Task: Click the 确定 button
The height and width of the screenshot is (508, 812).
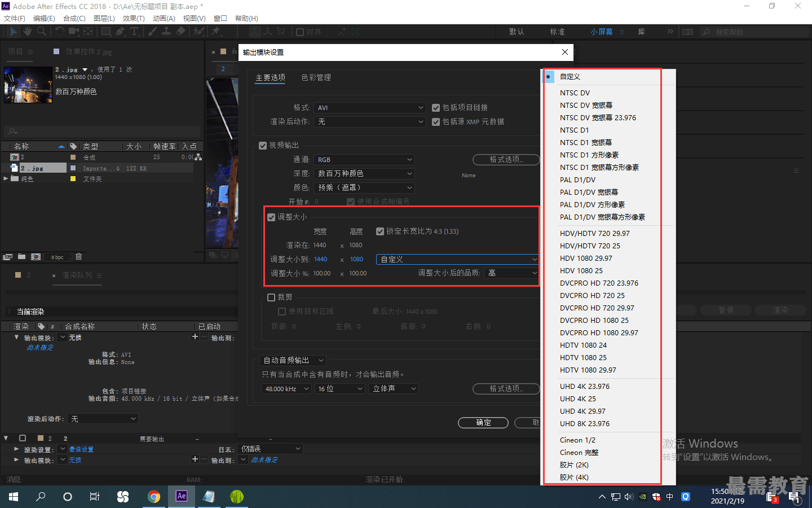Action: pyautogui.click(x=483, y=423)
